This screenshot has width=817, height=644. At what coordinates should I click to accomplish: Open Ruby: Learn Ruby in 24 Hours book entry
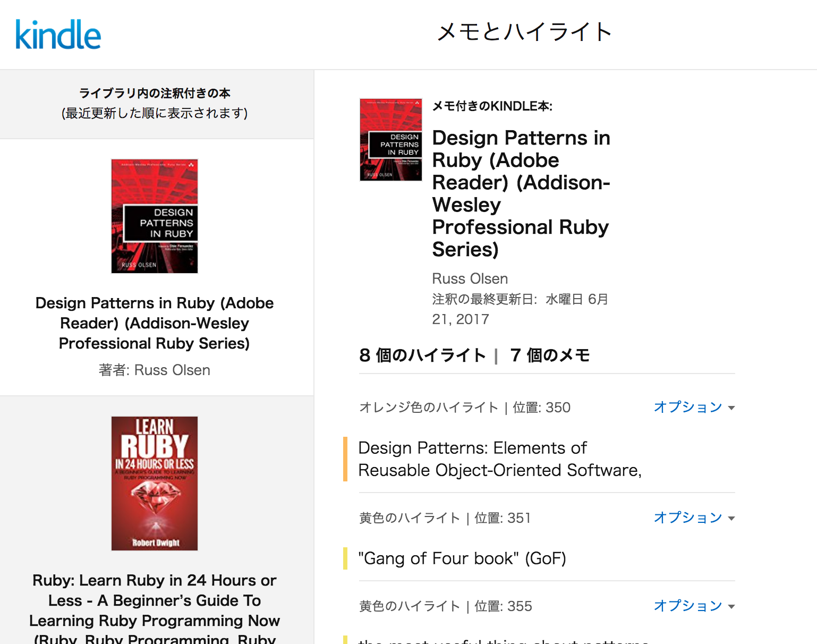154,600
